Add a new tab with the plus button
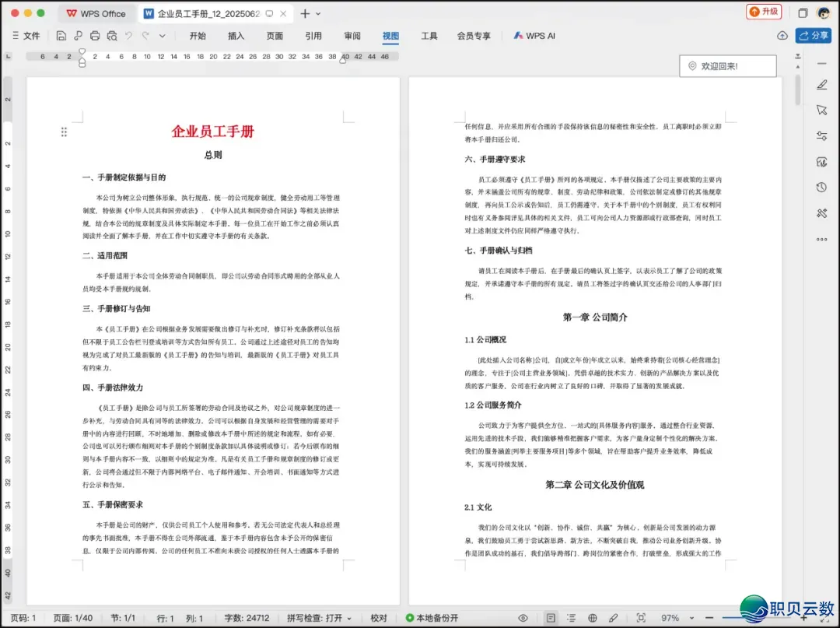Viewport: 840px width, 628px height. pyautogui.click(x=305, y=13)
